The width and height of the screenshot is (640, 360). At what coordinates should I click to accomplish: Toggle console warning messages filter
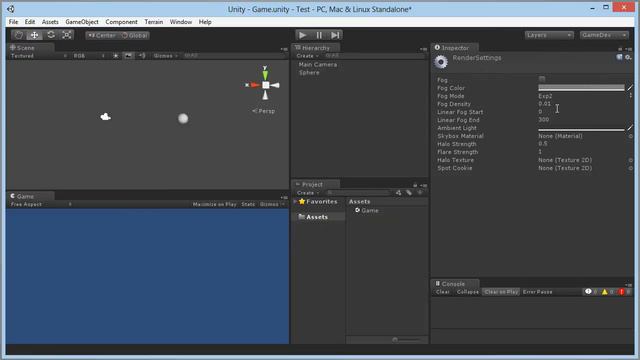pos(607,292)
